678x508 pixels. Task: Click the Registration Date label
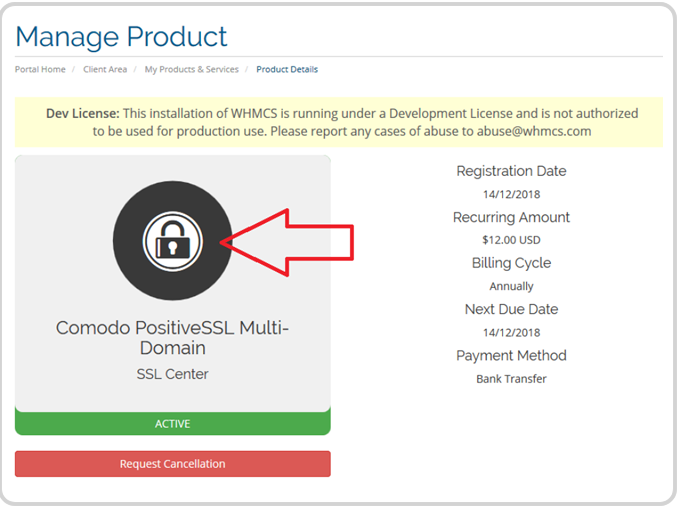coord(511,171)
